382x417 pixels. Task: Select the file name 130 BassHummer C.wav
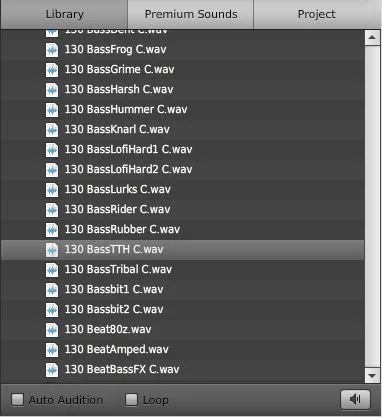click(x=126, y=109)
